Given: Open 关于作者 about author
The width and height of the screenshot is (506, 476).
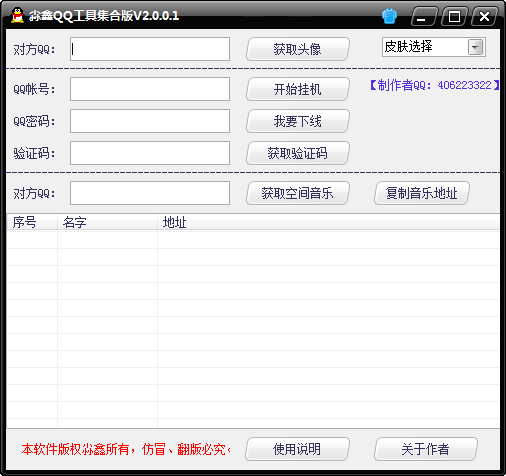Looking at the screenshot, I should click(426, 449).
